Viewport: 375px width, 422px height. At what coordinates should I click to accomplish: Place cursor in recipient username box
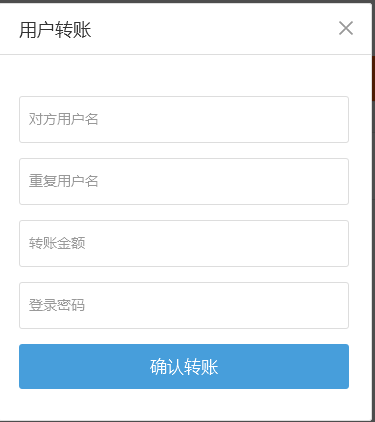pos(184,119)
